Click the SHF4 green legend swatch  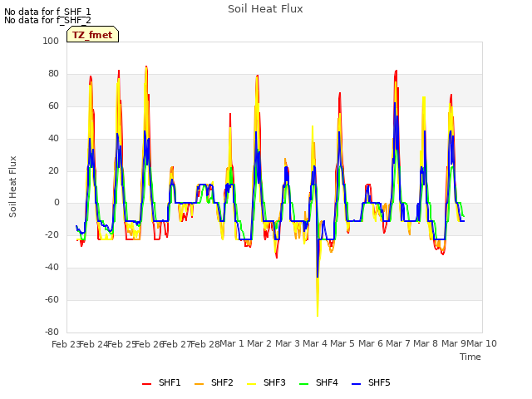(x=304, y=384)
